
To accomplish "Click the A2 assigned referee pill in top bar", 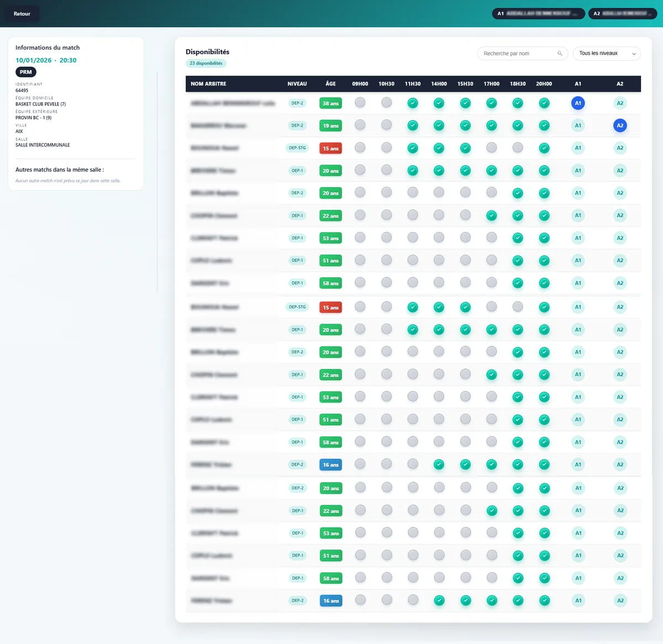I will 622,14.
